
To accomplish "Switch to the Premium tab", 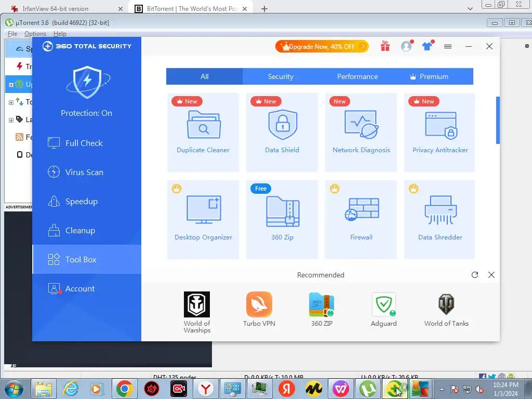I will [434, 76].
